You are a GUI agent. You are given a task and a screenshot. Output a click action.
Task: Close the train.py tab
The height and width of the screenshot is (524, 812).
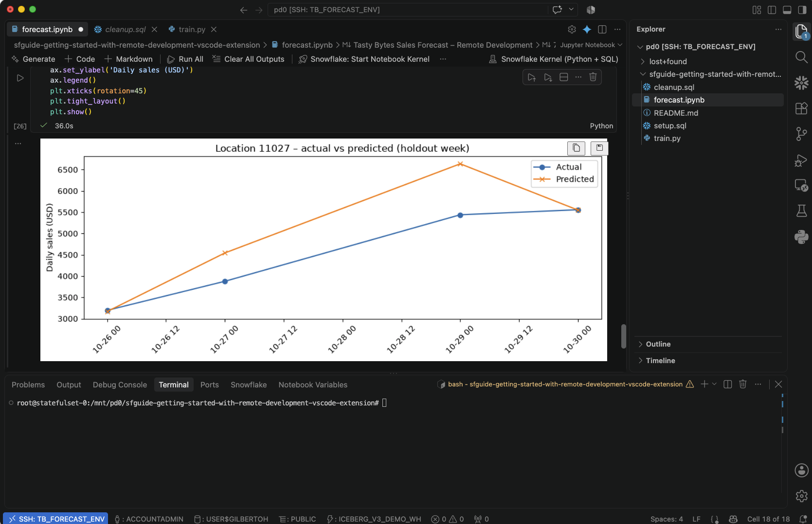click(214, 29)
